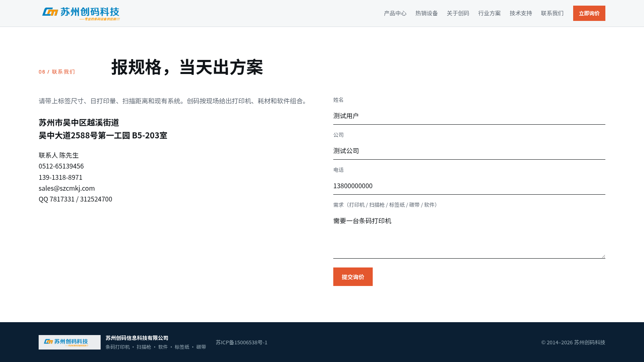Click the 需求 message textarea

point(469,235)
